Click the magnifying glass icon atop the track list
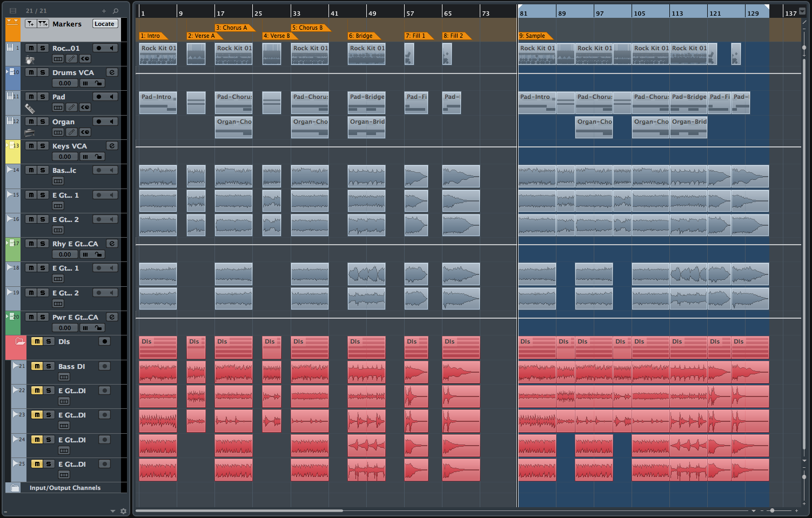812x518 pixels. coord(116,11)
